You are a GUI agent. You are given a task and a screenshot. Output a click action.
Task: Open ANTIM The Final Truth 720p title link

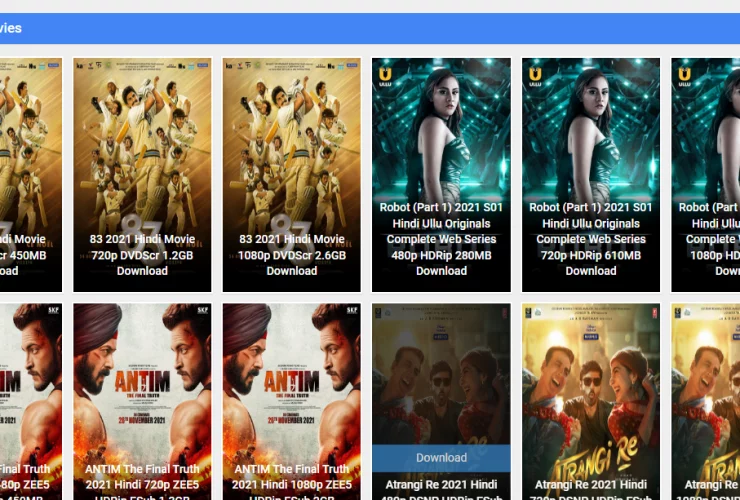tap(142, 476)
